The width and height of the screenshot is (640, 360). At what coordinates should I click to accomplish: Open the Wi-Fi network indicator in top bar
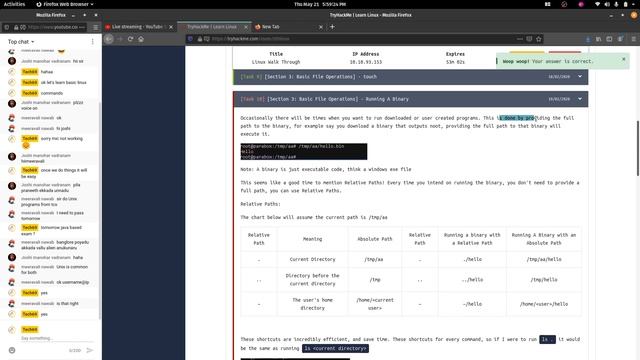point(598,4)
